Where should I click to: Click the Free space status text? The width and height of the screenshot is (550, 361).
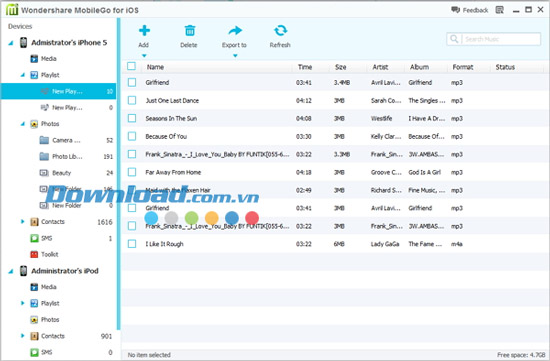pos(521,355)
